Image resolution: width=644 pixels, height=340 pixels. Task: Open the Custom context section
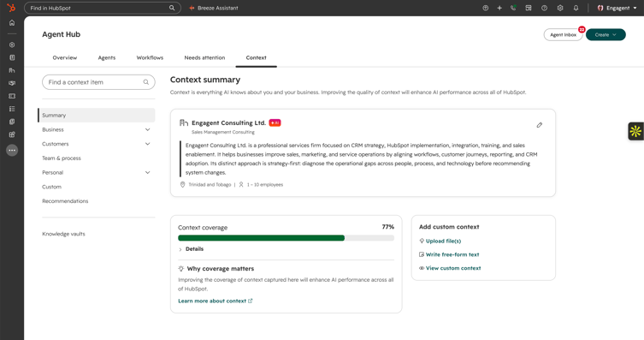[x=52, y=187]
